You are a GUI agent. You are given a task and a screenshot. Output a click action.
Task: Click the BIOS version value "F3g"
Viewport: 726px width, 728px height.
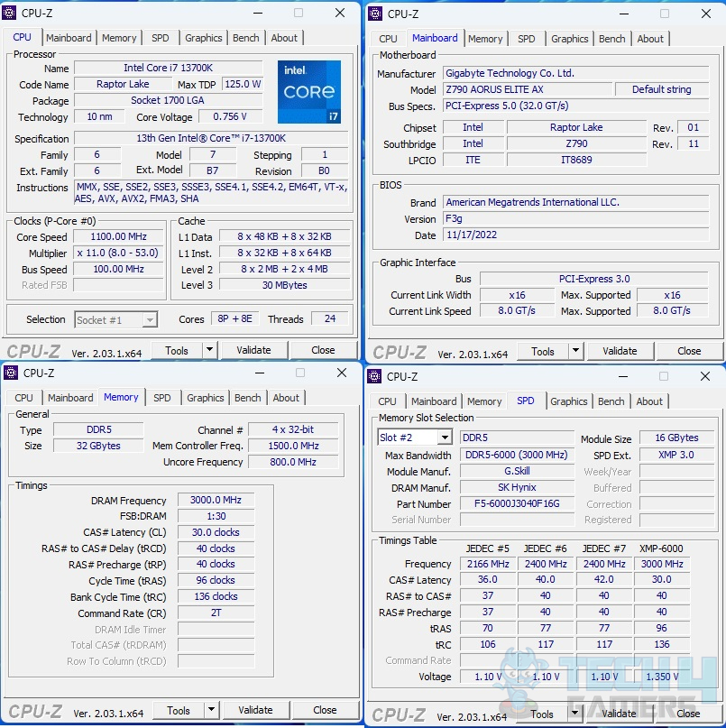pyautogui.click(x=575, y=218)
